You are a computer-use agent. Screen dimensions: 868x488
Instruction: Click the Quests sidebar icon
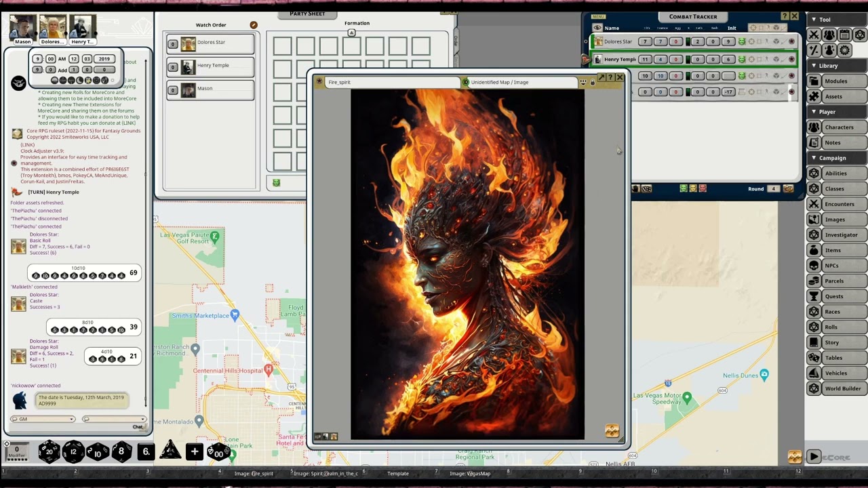[x=814, y=296]
